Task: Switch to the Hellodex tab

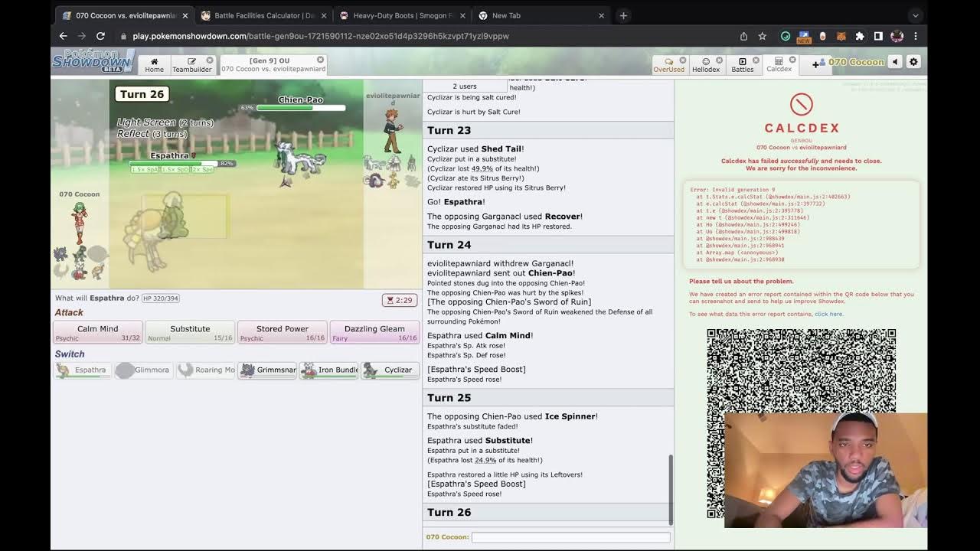Action: click(706, 65)
